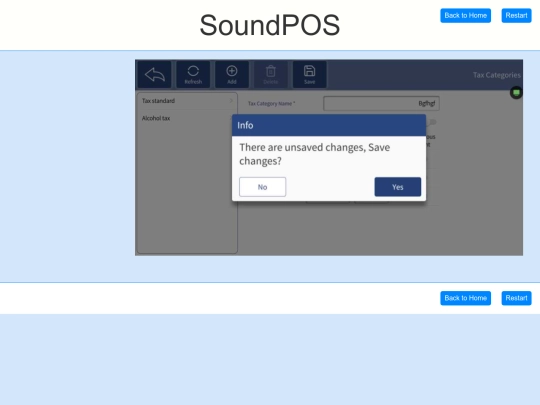Click the Refresh toolbar icon
The height and width of the screenshot is (405, 540).
[x=193, y=74]
